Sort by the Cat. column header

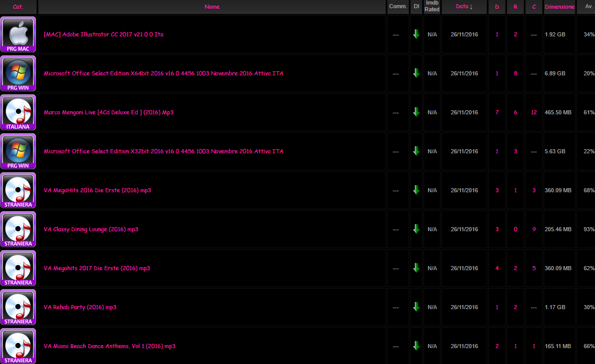pyautogui.click(x=18, y=7)
